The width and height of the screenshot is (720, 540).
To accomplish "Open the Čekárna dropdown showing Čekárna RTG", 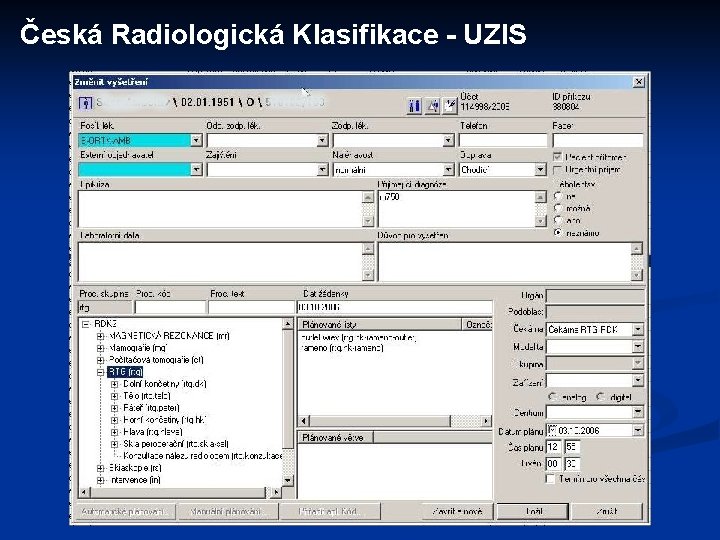I will point(638,330).
